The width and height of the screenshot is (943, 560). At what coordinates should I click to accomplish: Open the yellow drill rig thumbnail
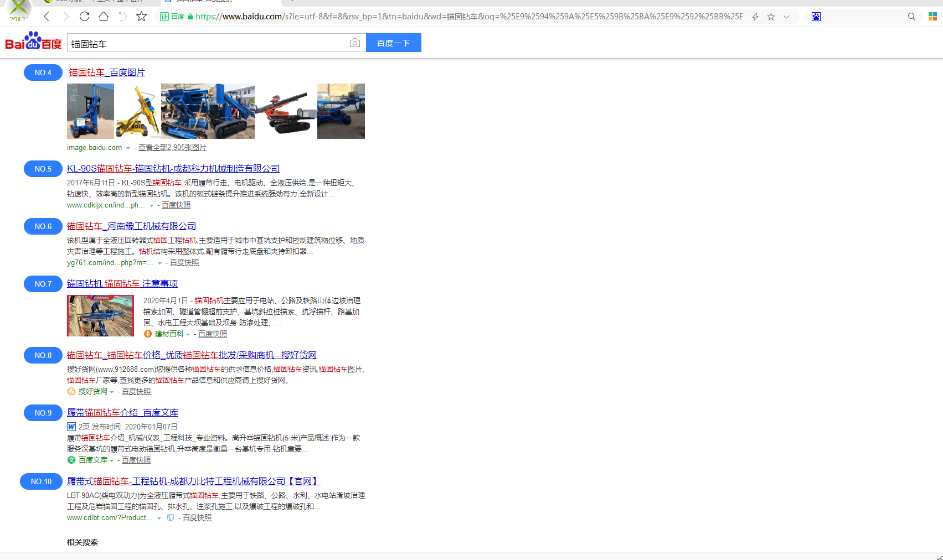(137, 111)
